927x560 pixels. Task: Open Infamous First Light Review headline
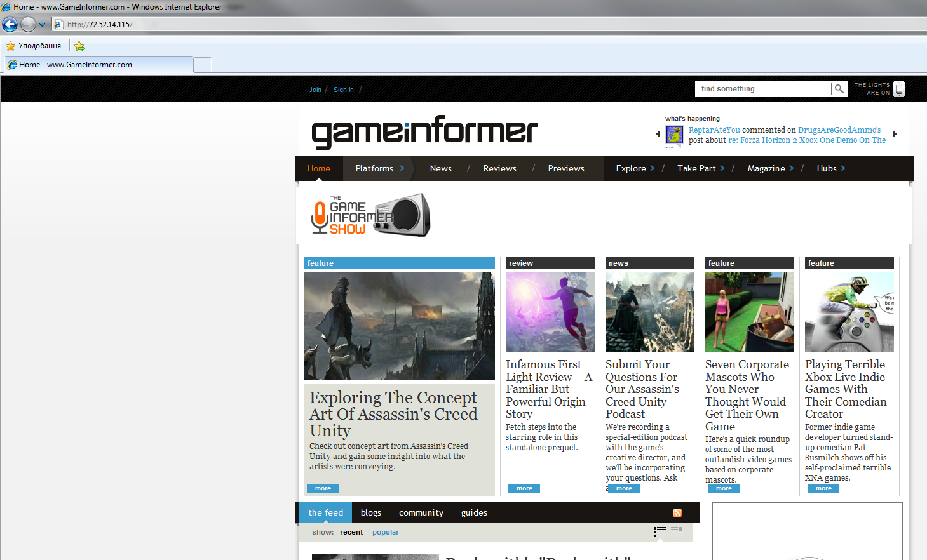pyautogui.click(x=549, y=389)
